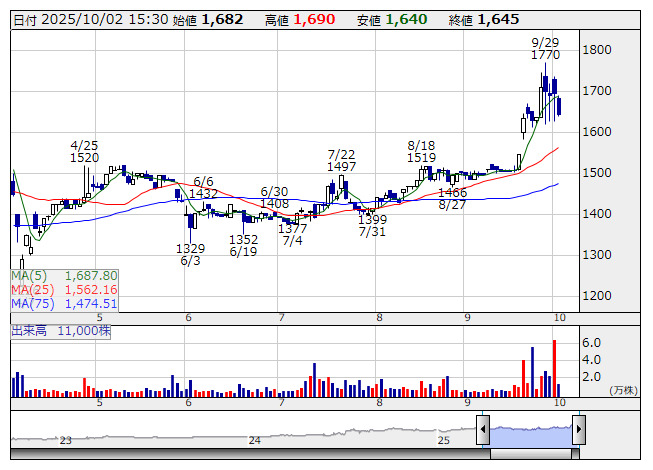Click the year 24 label in navigator
The height and width of the screenshot is (470, 653).
coord(255,440)
